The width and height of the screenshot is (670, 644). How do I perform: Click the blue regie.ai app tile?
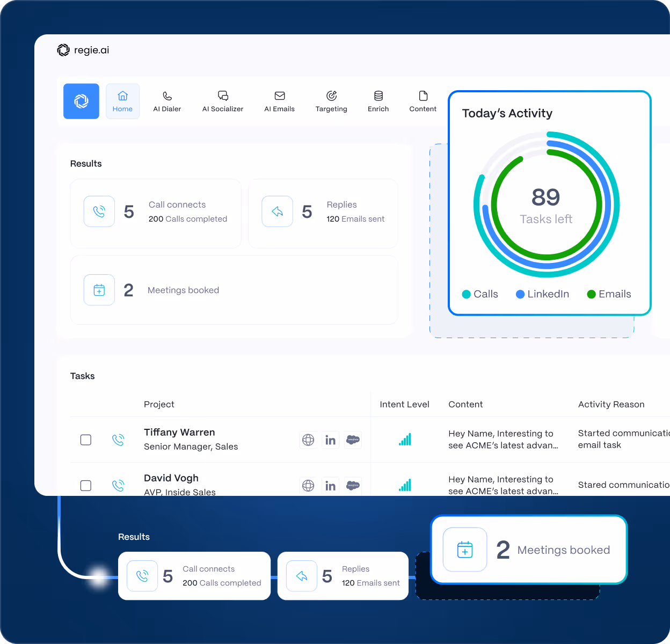(x=81, y=101)
